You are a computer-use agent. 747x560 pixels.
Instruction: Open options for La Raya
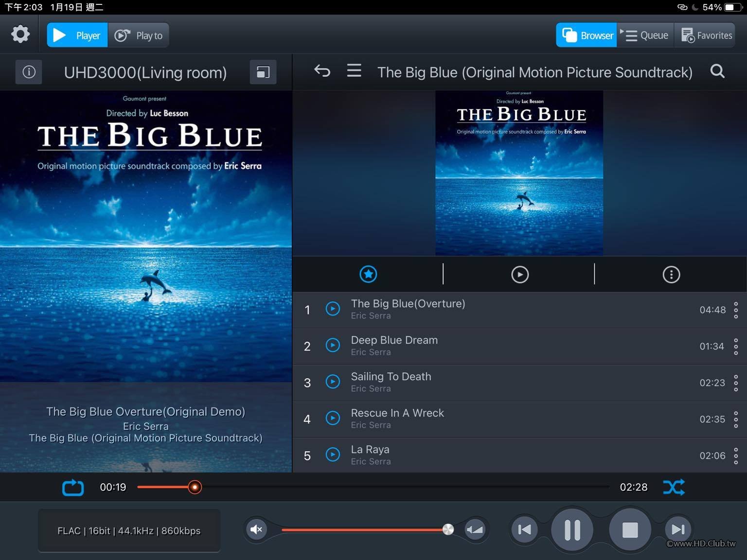pyautogui.click(x=736, y=455)
